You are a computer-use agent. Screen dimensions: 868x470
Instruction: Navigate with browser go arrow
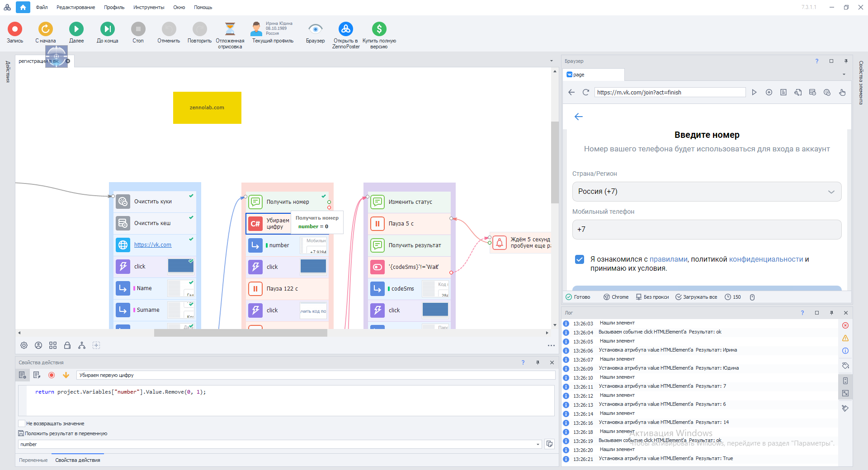point(754,92)
